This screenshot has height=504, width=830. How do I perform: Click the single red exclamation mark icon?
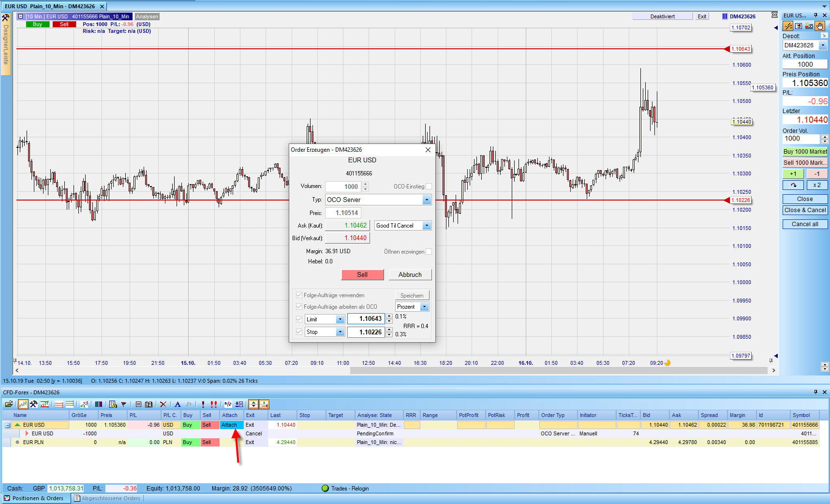(203, 404)
